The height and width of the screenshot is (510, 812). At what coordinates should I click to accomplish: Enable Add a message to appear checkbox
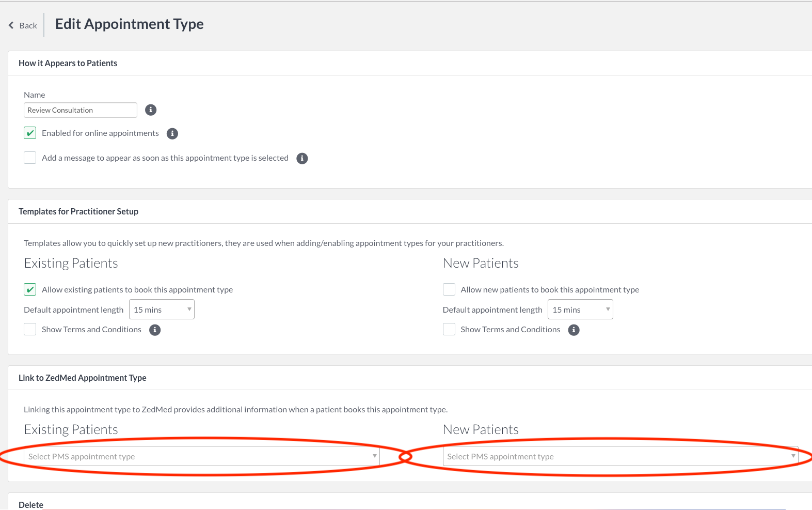[x=30, y=158]
